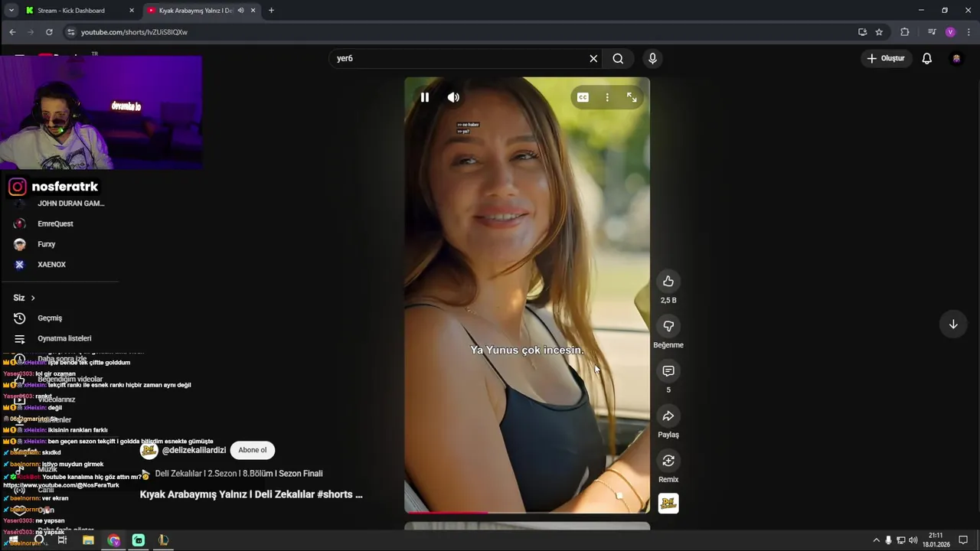Click the site information icon in address bar
The image size is (980, 551).
[71, 32]
